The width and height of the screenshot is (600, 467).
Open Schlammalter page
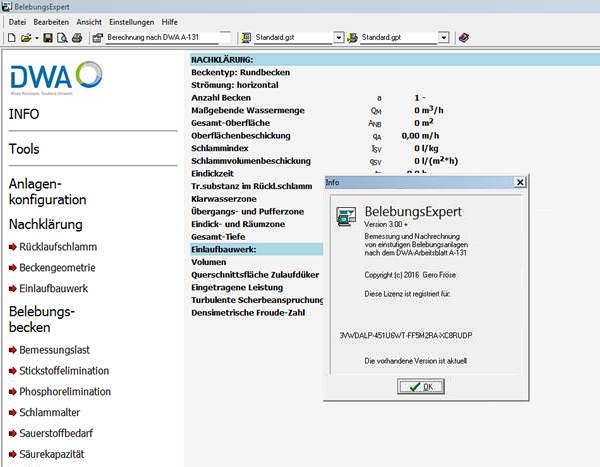(49, 412)
